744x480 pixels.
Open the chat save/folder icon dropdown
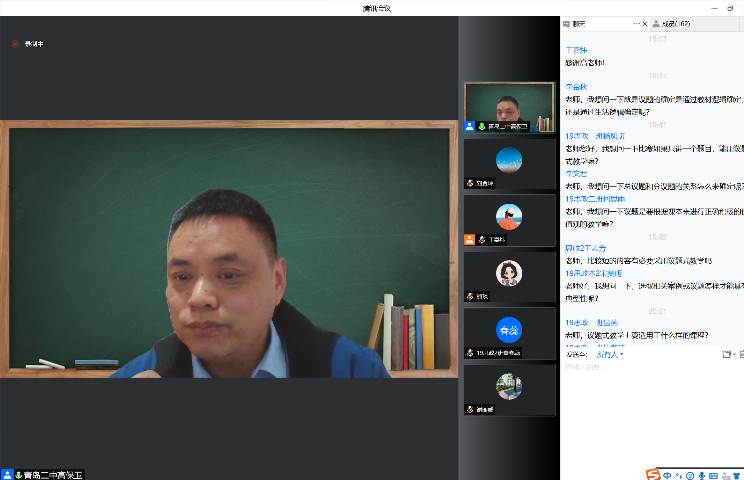tap(729, 354)
